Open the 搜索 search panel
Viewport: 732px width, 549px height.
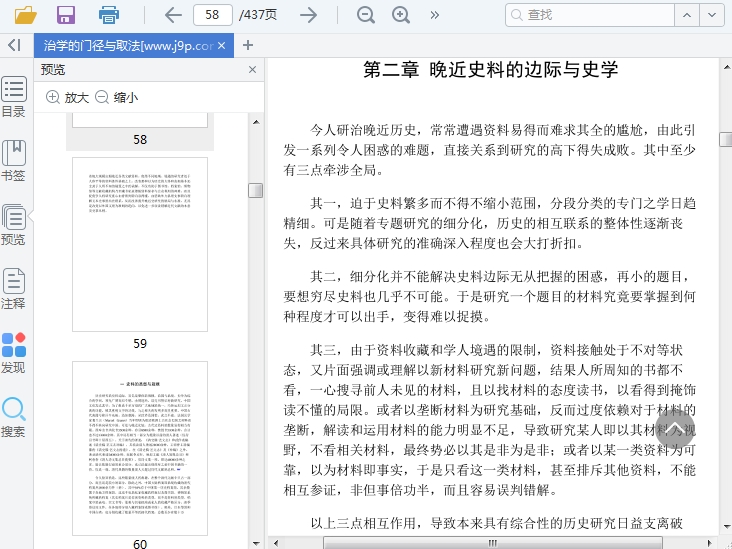point(14,417)
